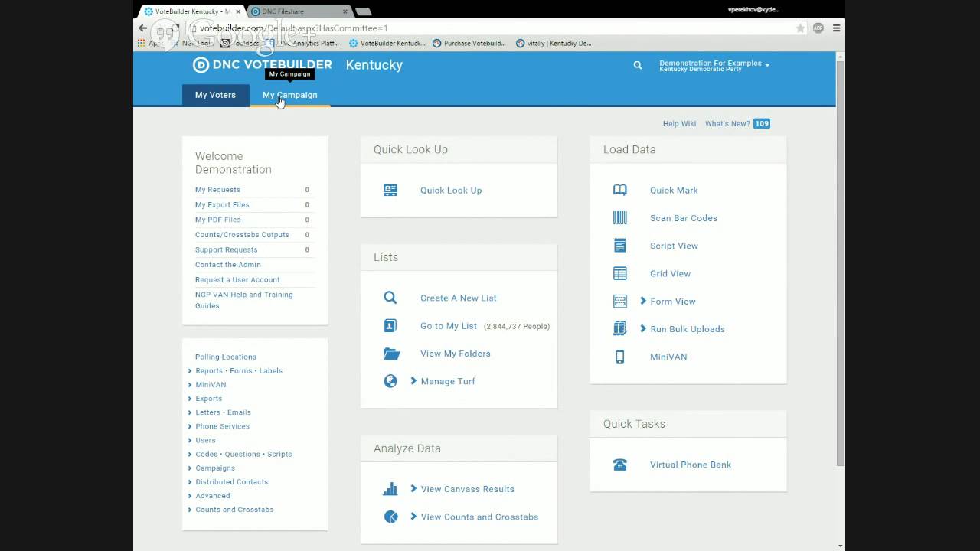Open Polling Locations in sidebar
The image size is (980, 551).
tap(226, 357)
